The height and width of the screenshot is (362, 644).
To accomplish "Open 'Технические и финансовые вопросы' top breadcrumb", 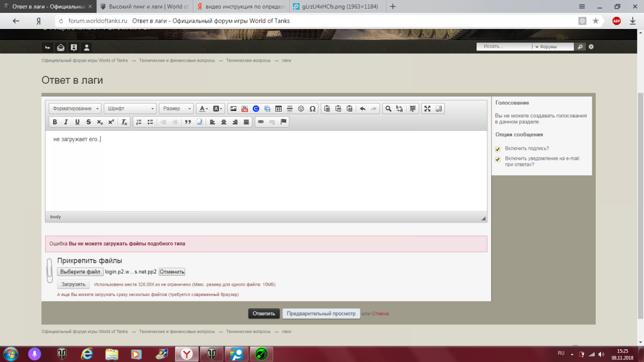I will (177, 61).
